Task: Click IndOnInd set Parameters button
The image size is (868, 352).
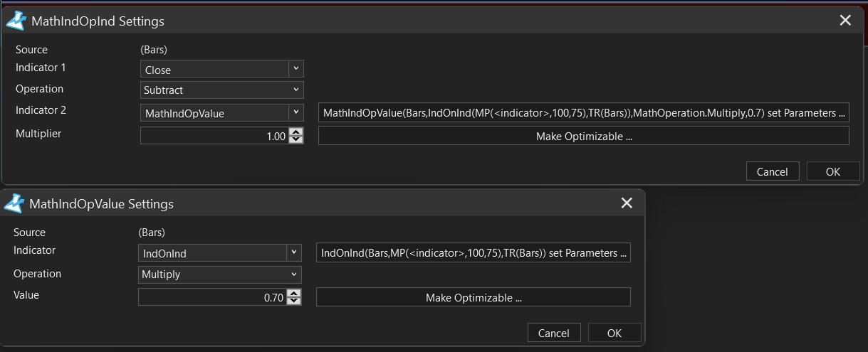Action: tap(474, 252)
